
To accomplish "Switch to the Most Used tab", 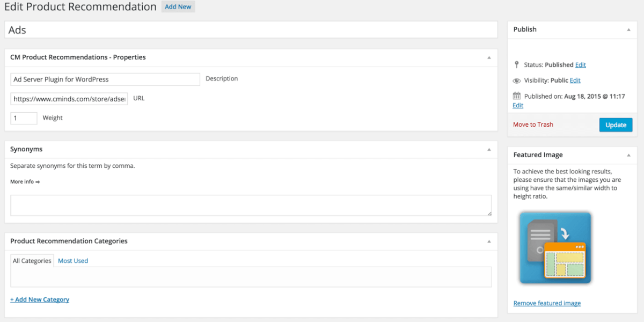I will (x=73, y=261).
